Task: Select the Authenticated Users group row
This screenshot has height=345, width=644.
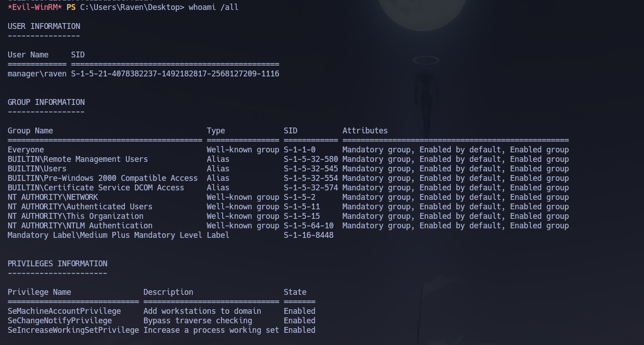Action: [80, 207]
